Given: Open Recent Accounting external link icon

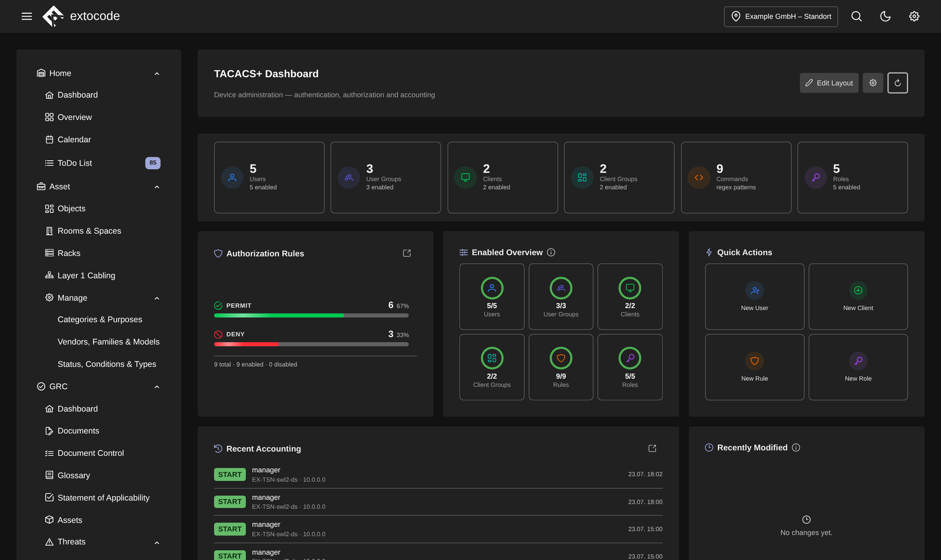Looking at the screenshot, I should tap(652, 448).
